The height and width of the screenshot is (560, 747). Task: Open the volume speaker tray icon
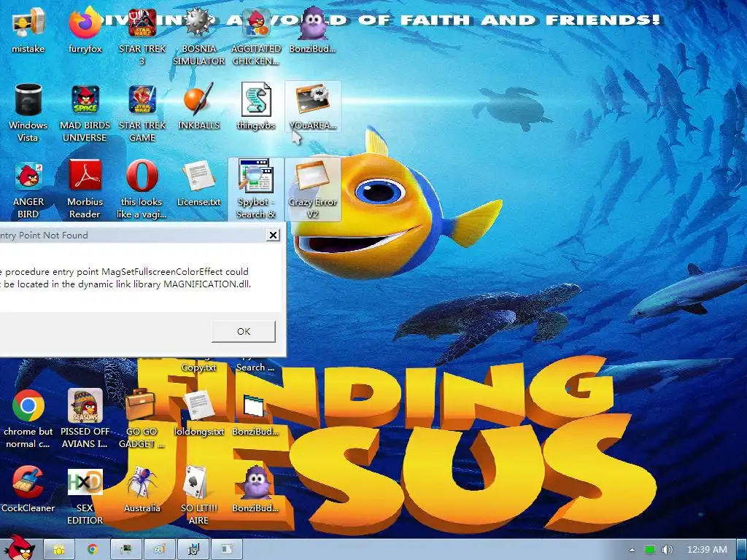coord(667,550)
